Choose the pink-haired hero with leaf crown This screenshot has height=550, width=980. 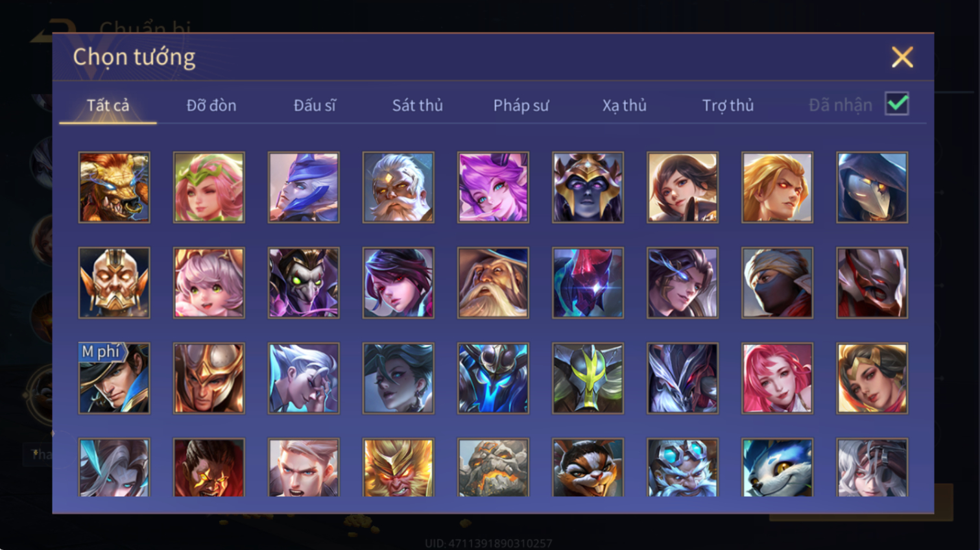click(x=209, y=187)
